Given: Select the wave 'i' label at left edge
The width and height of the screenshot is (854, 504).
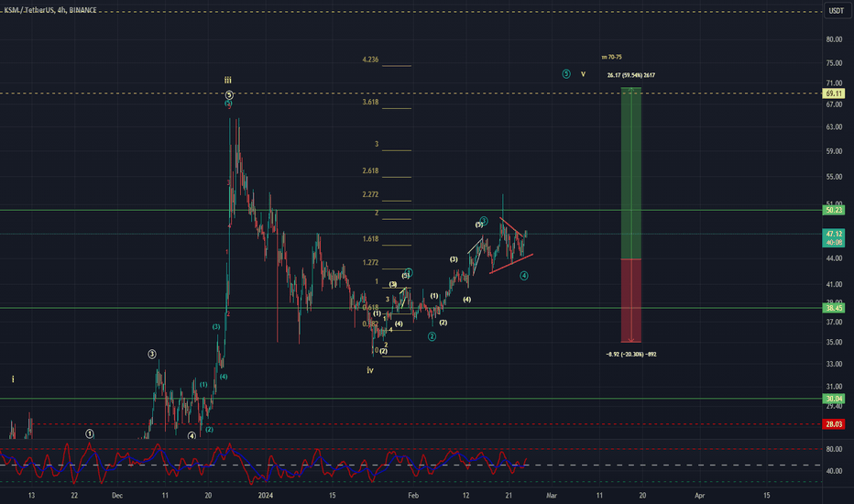Looking at the screenshot, I should point(13,378).
